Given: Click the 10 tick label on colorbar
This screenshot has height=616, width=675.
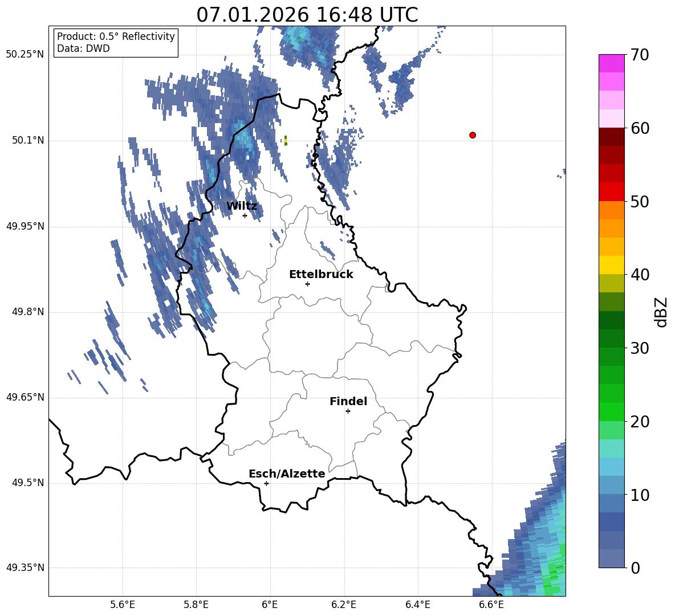Looking at the screenshot, I should click(x=640, y=495).
